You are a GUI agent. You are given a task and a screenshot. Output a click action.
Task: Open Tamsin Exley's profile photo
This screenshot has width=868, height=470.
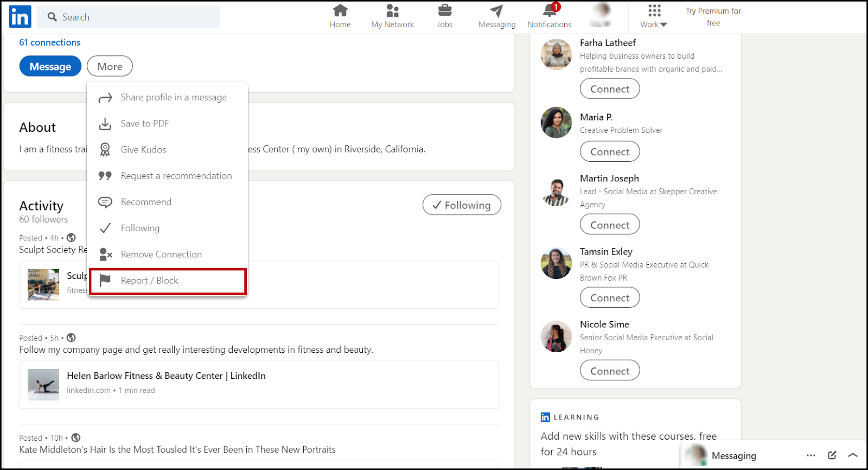click(x=556, y=263)
